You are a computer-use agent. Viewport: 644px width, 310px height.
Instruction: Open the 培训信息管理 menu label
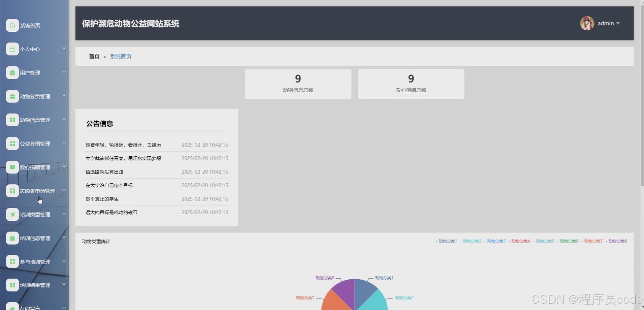pos(35,238)
